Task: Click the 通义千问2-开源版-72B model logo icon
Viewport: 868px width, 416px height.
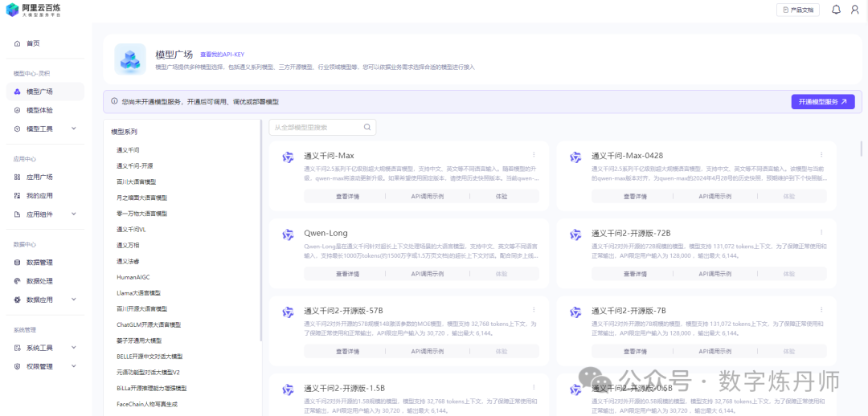Action: pyautogui.click(x=575, y=235)
